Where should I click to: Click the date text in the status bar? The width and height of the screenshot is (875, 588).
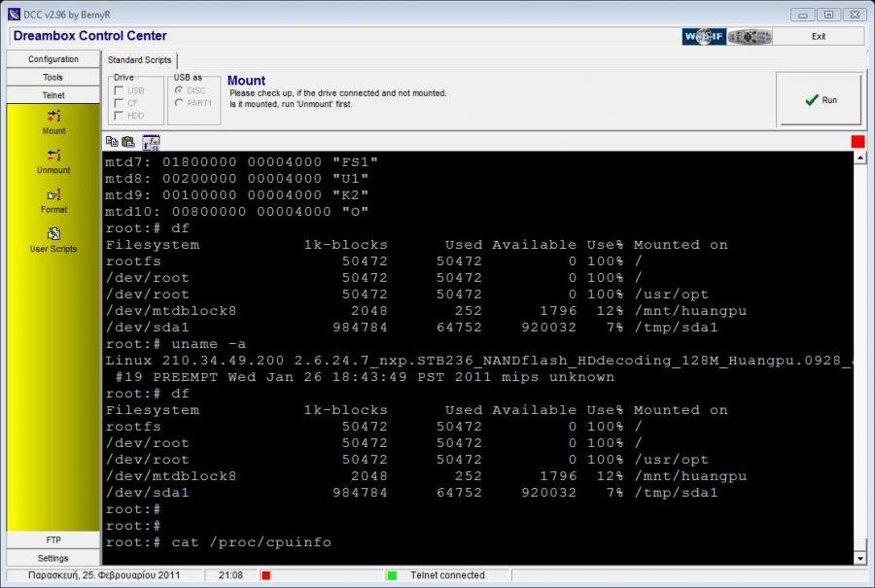(x=104, y=575)
